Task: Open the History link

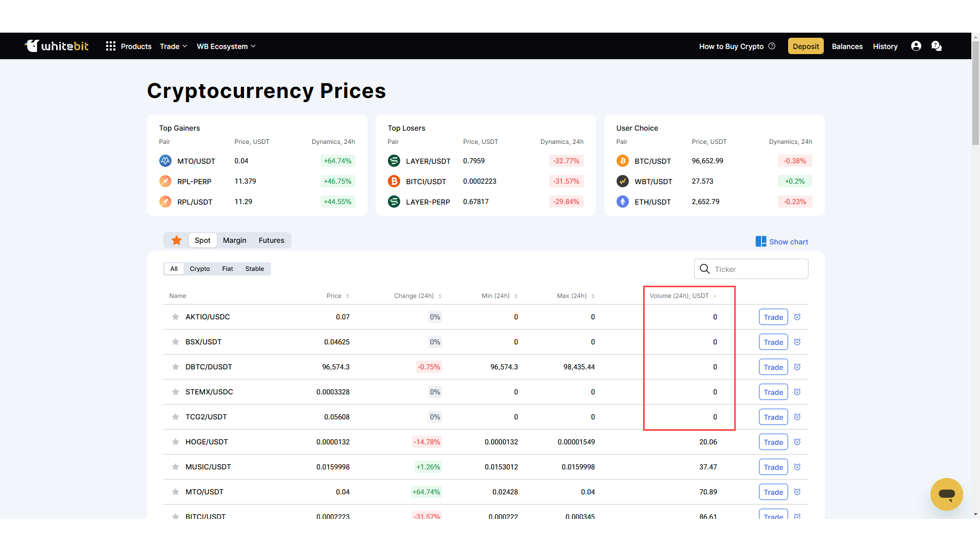Action: (x=885, y=46)
